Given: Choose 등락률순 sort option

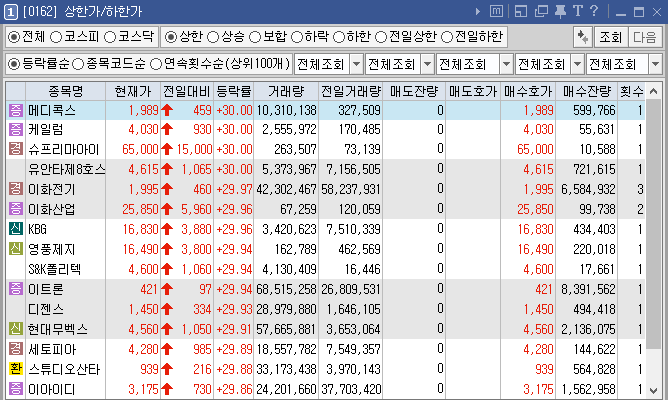Looking at the screenshot, I should (14, 64).
